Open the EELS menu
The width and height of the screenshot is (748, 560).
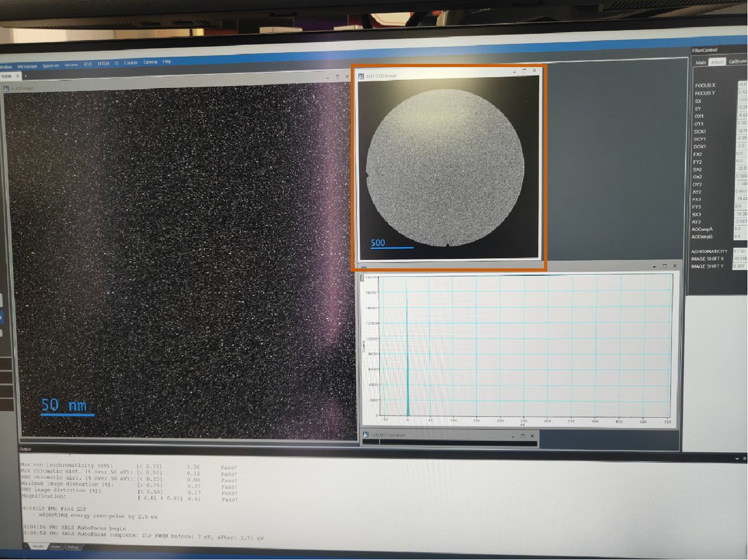[x=87, y=63]
